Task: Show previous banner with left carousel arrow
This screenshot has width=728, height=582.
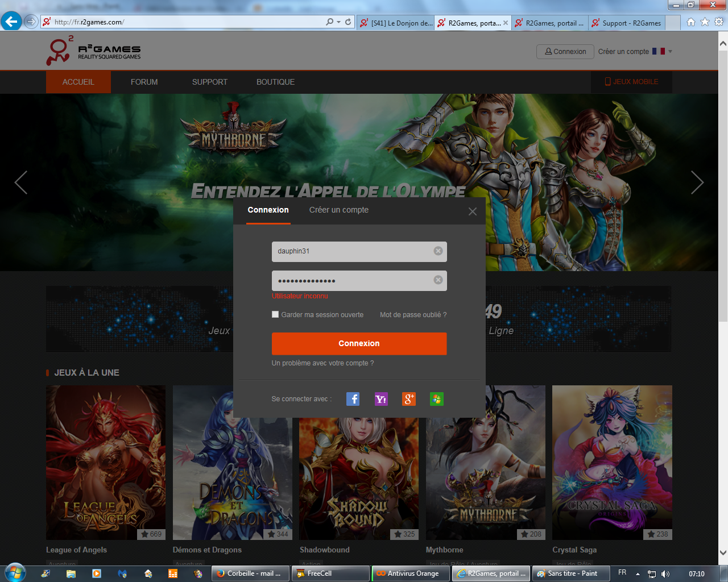Action: pos(21,182)
